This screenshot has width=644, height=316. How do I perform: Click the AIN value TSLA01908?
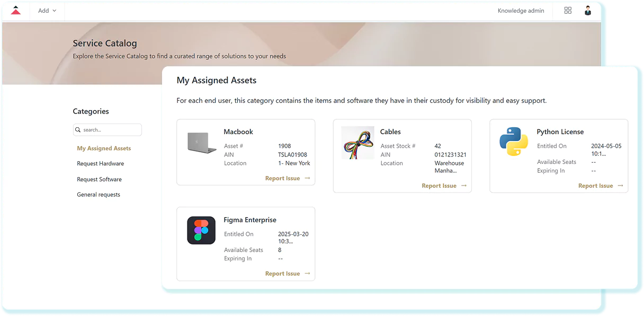292,155
